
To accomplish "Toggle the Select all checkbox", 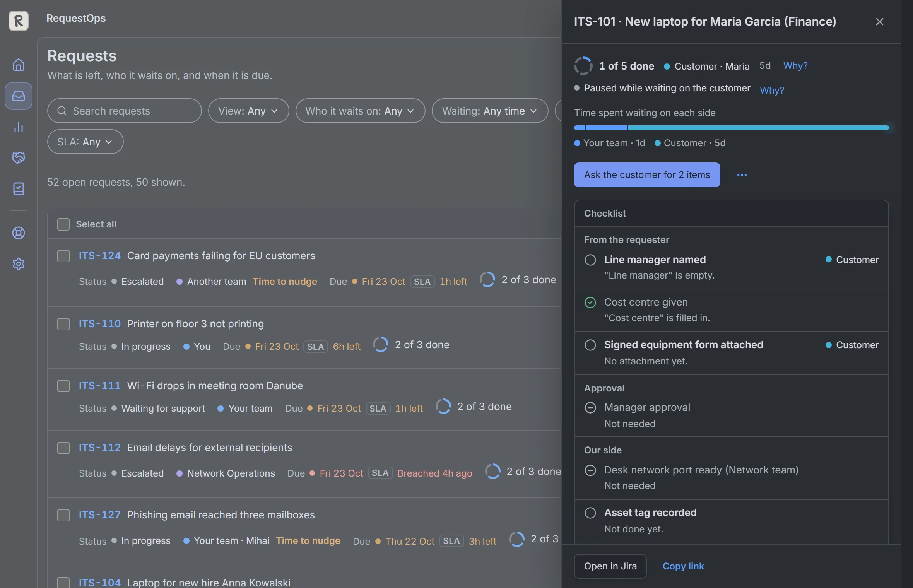I will click(x=63, y=224).
